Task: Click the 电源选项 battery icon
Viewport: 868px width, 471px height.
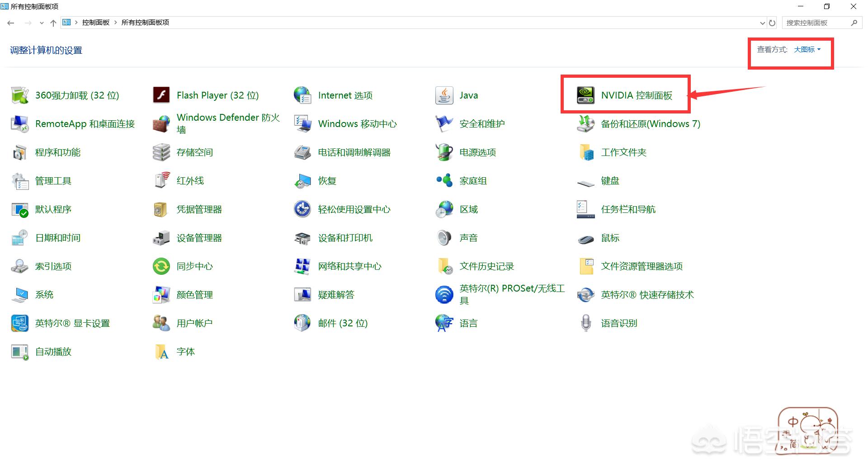Action: pos(444,152)
